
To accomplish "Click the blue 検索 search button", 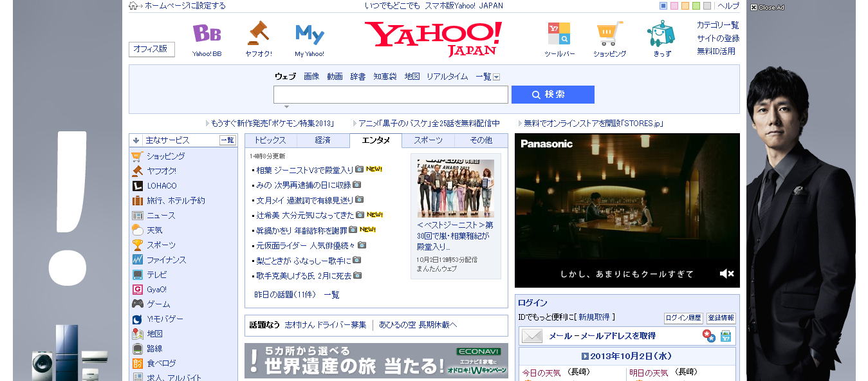I will 553,95.
